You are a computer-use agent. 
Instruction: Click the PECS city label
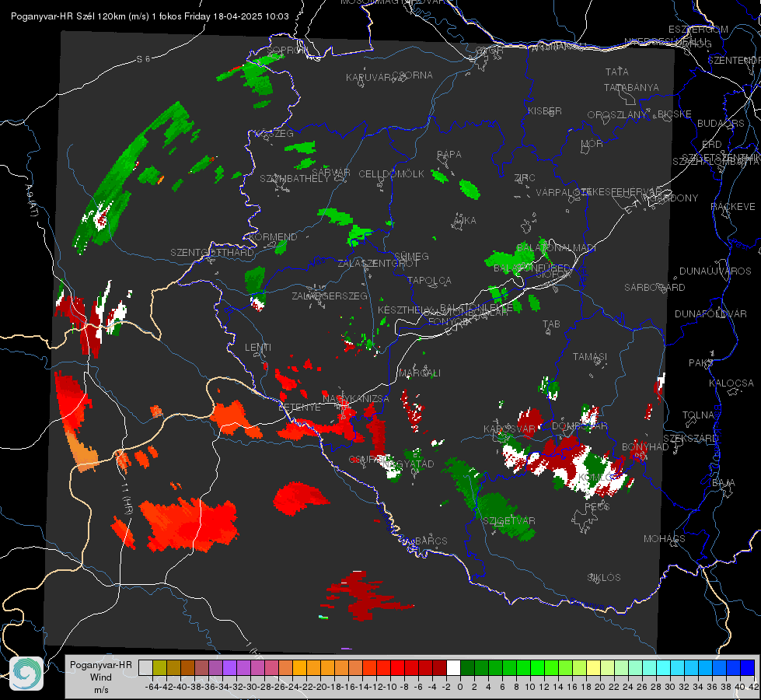tap(596, 506)
